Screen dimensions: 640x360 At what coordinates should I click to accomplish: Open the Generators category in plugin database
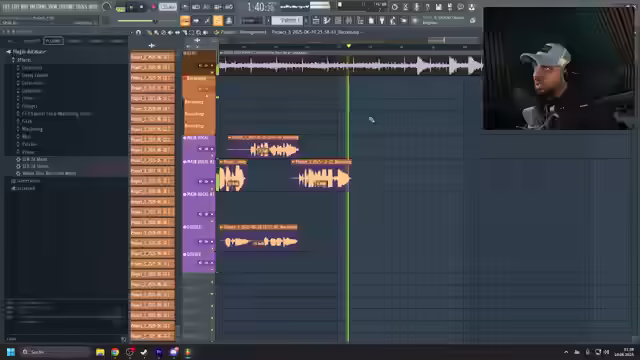pos(29,181)
